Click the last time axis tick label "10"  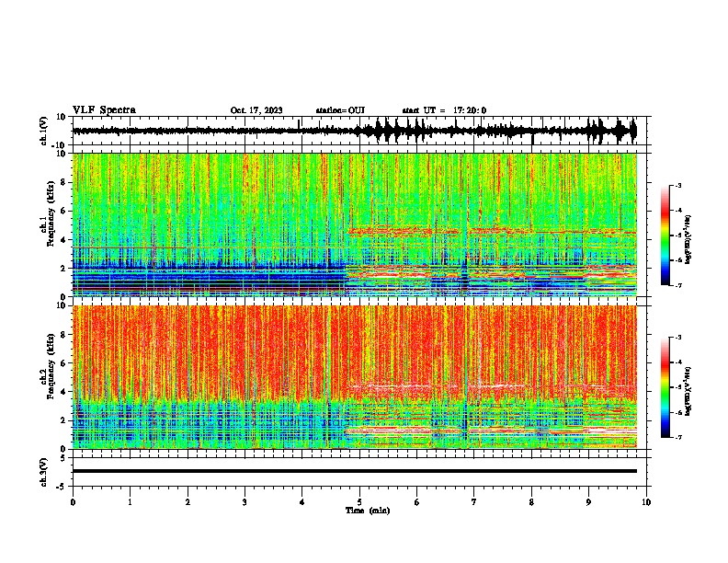pos(646,501)
